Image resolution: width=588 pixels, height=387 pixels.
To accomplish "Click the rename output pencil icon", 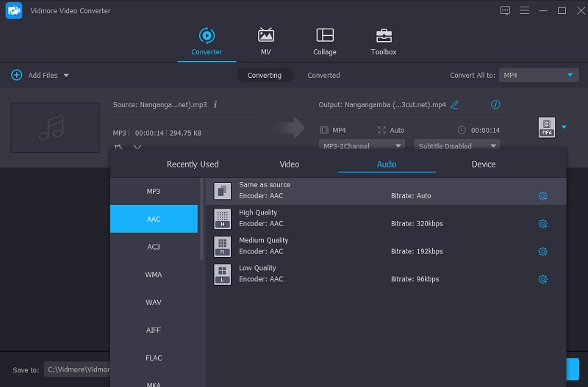I will coord(454,105).
